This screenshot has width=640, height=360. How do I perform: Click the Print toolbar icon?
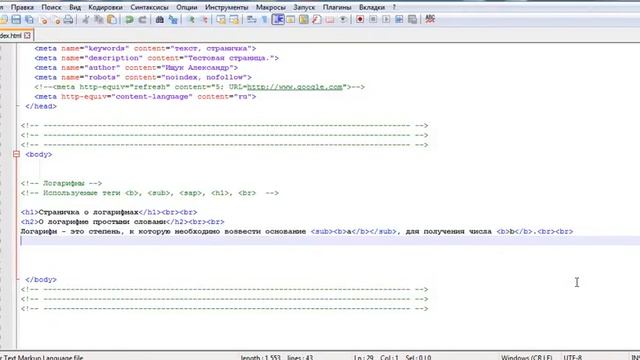point(68,19)
